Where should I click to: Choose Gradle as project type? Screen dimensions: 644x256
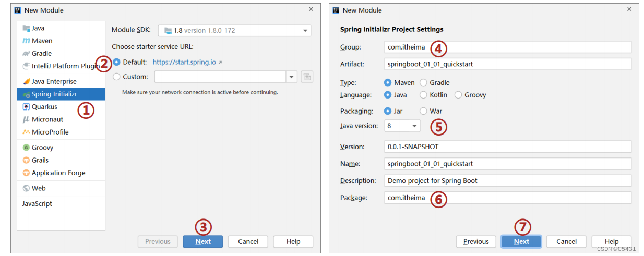(423, 82)
